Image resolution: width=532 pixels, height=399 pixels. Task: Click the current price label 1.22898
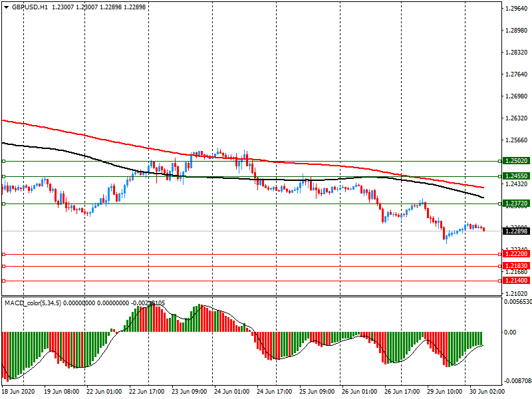click(516, 231)
